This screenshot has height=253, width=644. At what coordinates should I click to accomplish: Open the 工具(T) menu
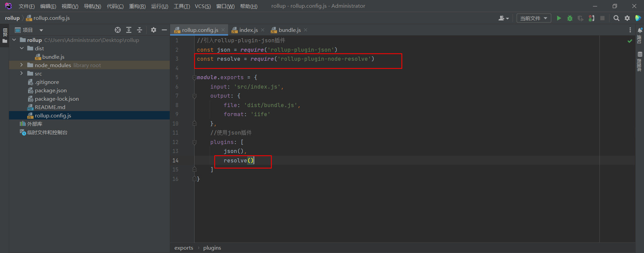tap(182, 6)
